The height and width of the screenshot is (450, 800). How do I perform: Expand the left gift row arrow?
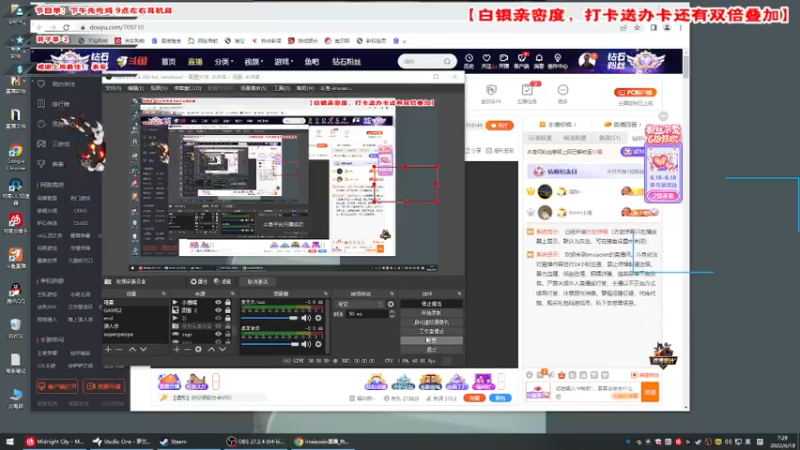click(216, 381)
